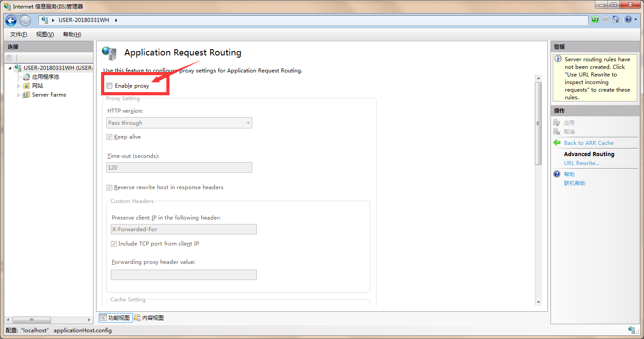The image size is (644, 339).
Task: Click the 应用 apply icon in actions
Action: 557,123
